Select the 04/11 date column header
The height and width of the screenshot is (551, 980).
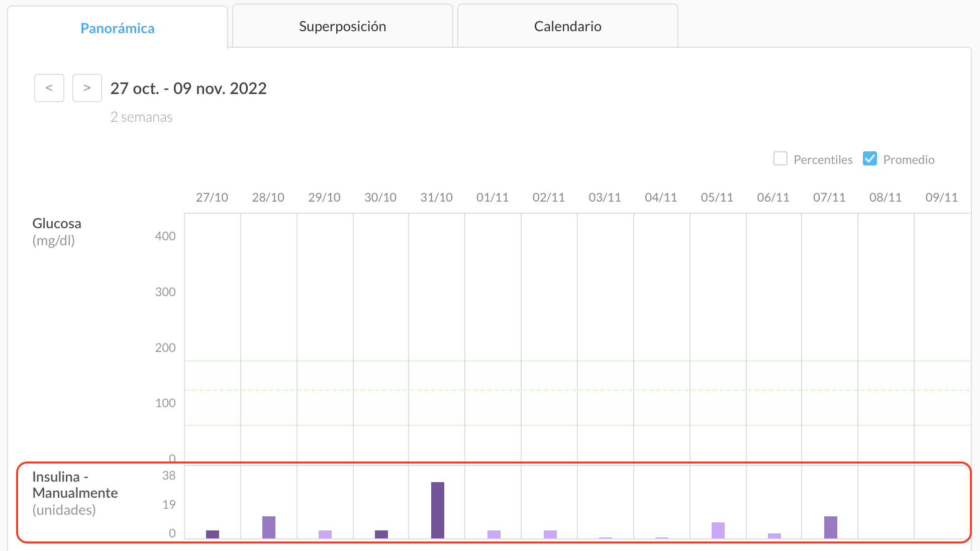tap(661, 197)
